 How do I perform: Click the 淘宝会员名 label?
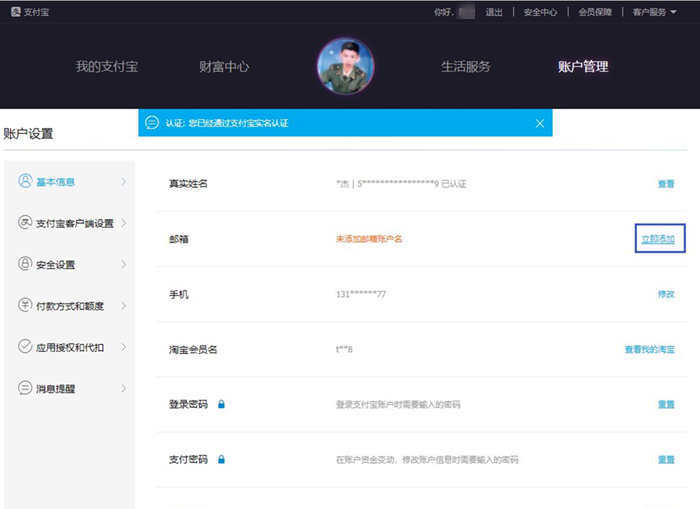pyautogui.click(x=193, y=349)
